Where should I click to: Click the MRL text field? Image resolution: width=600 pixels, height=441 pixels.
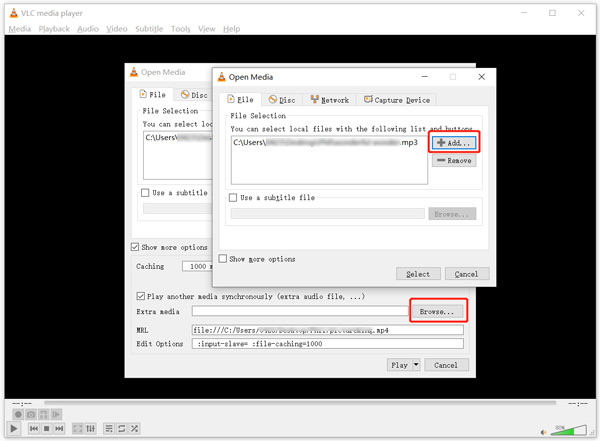click(x=328, y=330)
